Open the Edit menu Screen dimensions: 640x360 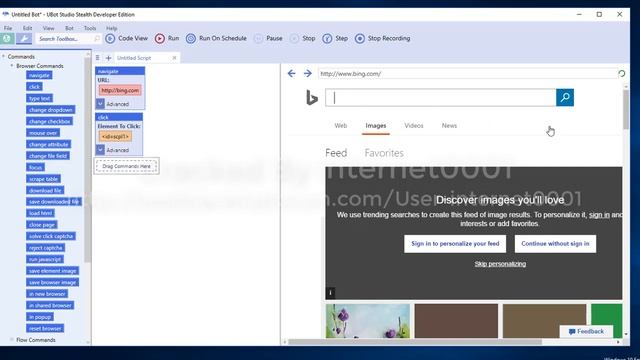point(27,28)
